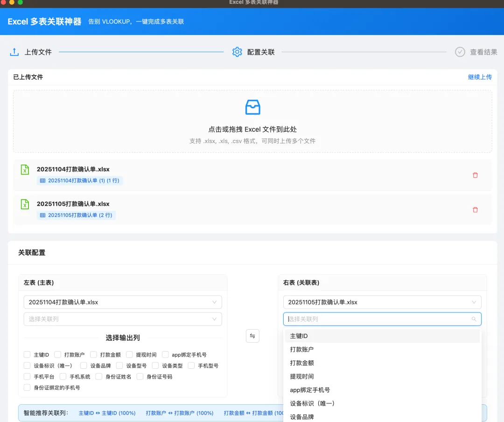Select 设备品牌 from the dropdown list
The height and width of the screenshot is (422, 504).
pos(382,417)
